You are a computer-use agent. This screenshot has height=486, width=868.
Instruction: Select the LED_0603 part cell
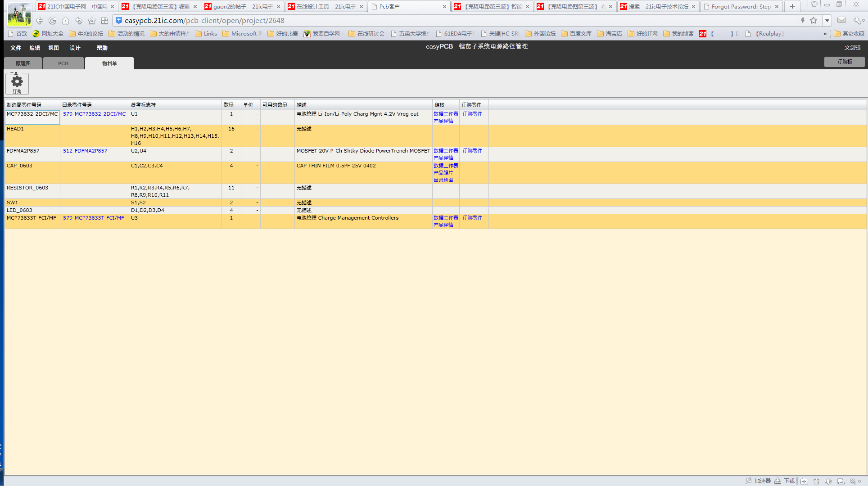[32, 210]
